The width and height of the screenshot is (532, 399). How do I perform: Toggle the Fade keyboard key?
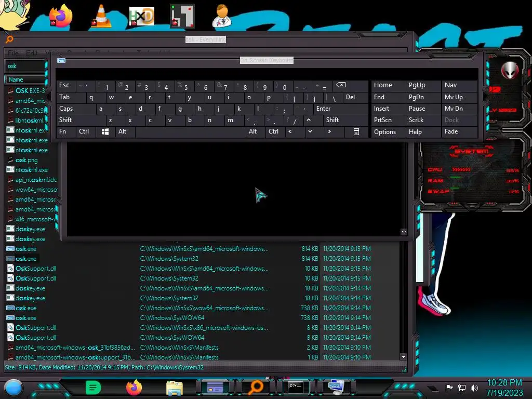[459, 131]
